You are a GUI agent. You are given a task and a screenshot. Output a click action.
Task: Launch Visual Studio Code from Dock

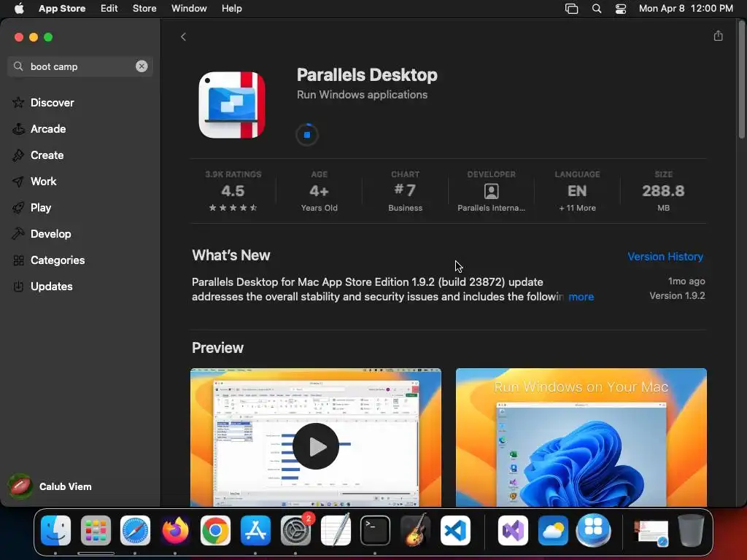[x=455, y=530]
